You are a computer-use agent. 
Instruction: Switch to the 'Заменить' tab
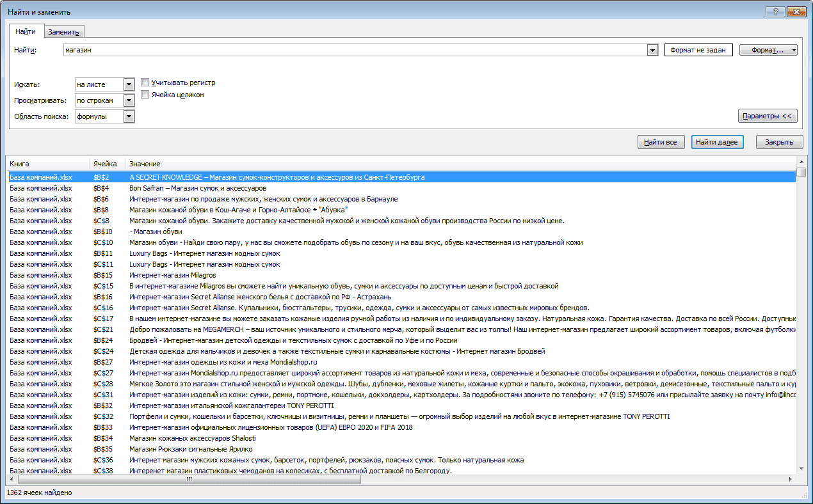63,32
